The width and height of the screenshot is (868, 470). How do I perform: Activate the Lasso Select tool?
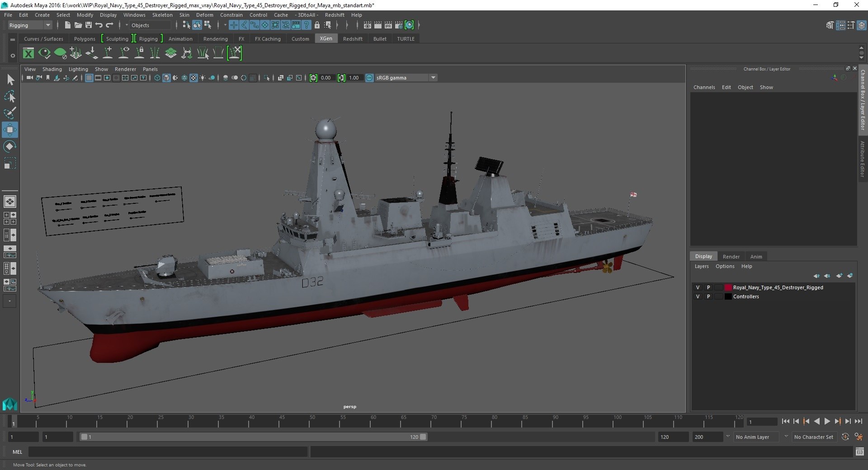point(10,97)
